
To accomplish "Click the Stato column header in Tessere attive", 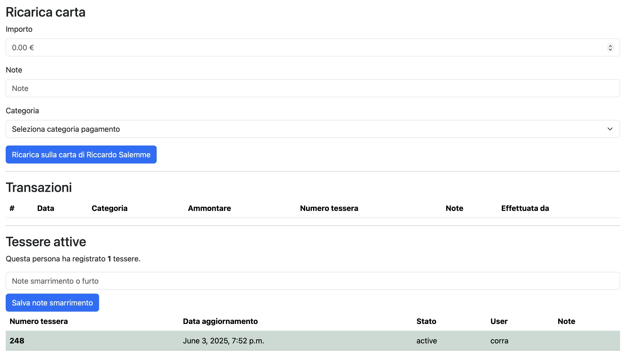I will pyautogui.click(x=426, y=321).
